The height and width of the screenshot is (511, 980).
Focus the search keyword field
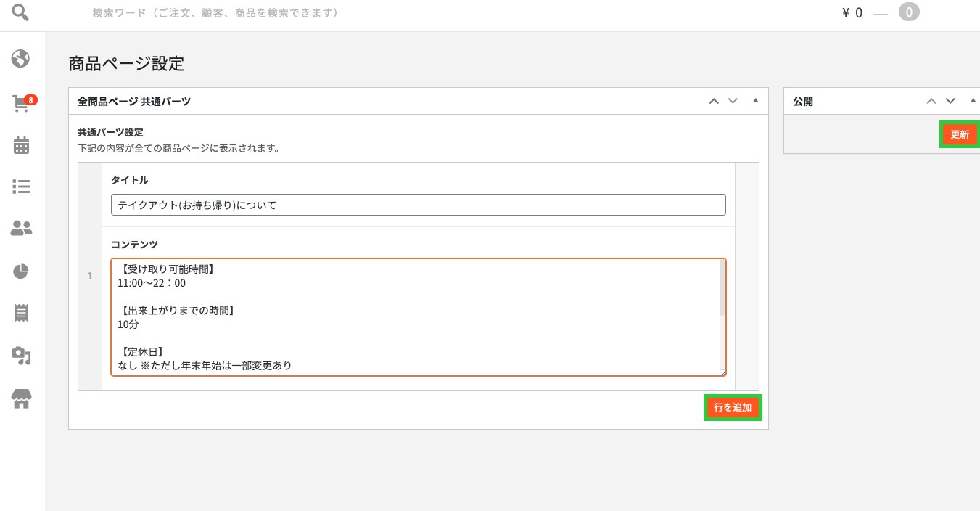[x=215, y=13]
